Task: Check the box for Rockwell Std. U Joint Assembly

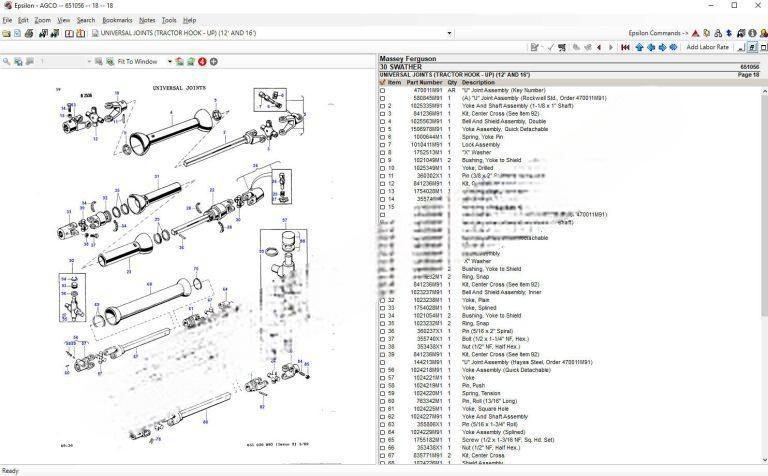Action: 383,98
